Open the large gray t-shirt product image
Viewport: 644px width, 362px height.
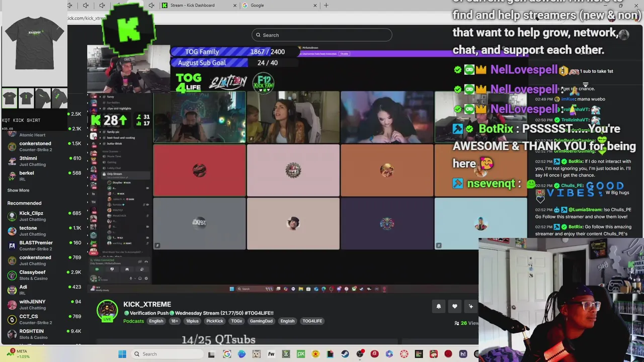coord(34,44)
